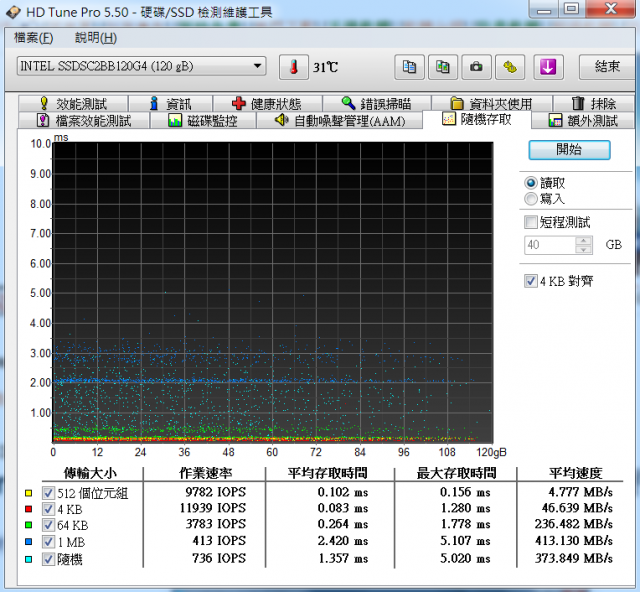Click the 373.849 MB/s value

point(574,558)
